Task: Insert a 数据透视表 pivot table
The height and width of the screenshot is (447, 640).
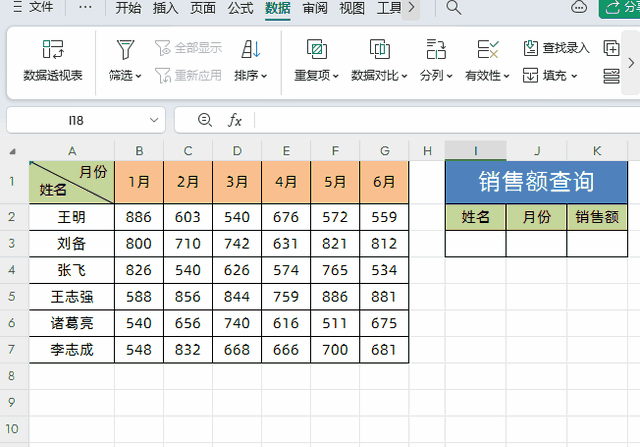Action: tap(53, 61)
